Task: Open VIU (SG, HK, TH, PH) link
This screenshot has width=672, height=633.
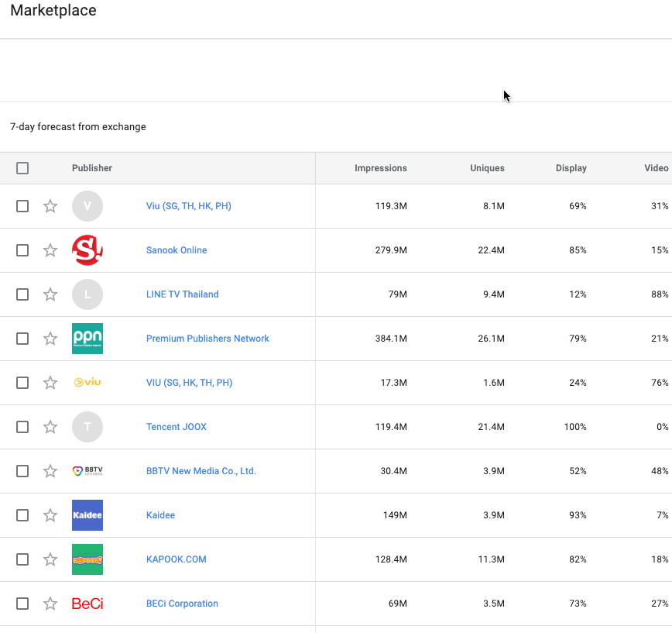Action: click(190, 383)
